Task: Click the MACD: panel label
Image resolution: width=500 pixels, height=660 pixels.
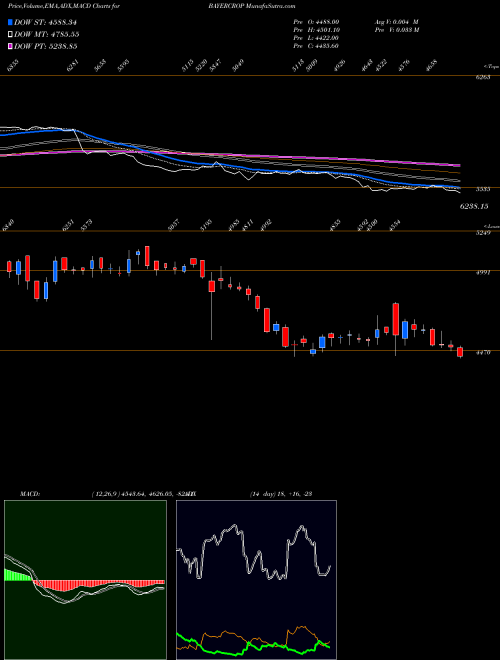Action: [x=30, y=494]
